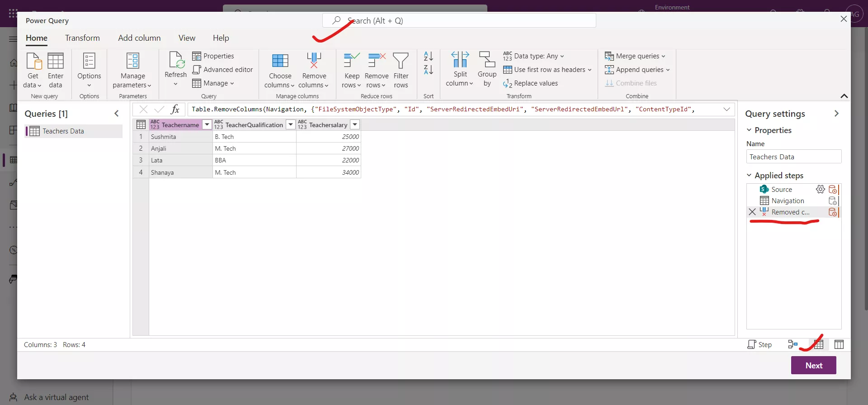Collapse the Query settings pane

(x=836, y=114)
